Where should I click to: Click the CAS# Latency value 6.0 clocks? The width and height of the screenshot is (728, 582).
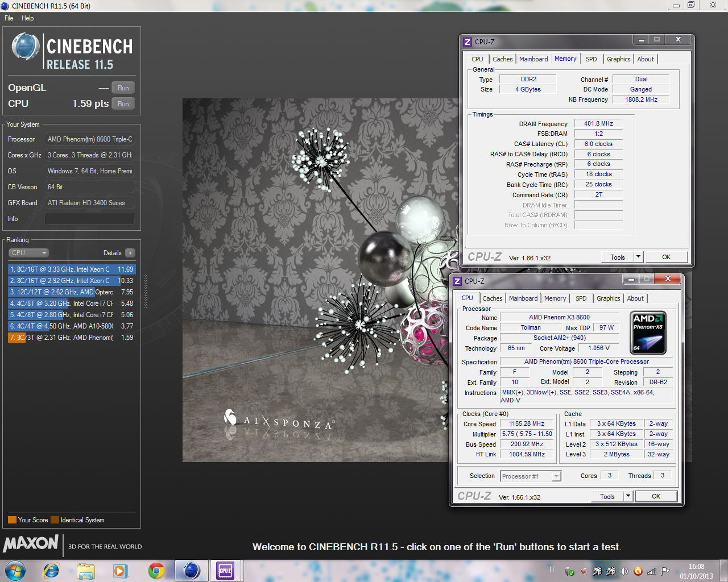(x=598, y=144)
